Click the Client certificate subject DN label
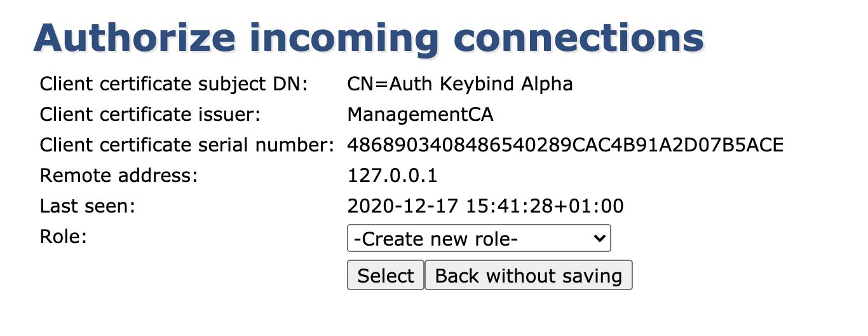The width and height of the screenshot is (868, 336). click(x=173, y=84)
